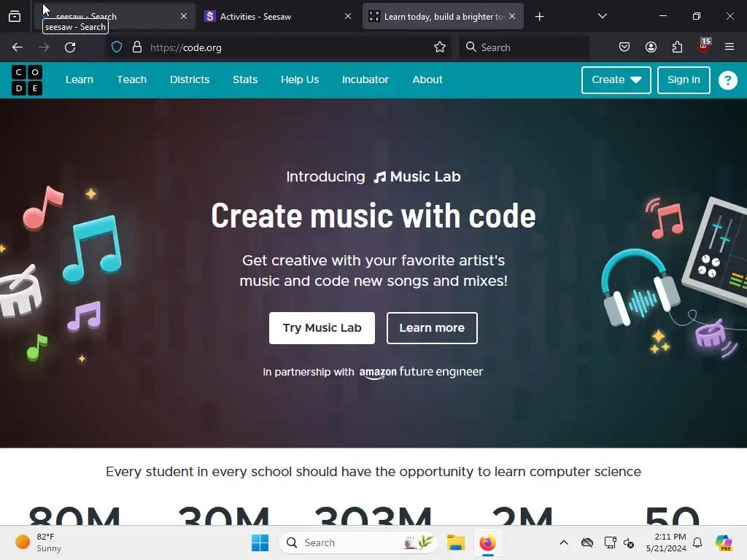Screen dimensions: 747x560
Task: Click the Firefox taskbar icon
Action: coord(487,542)
